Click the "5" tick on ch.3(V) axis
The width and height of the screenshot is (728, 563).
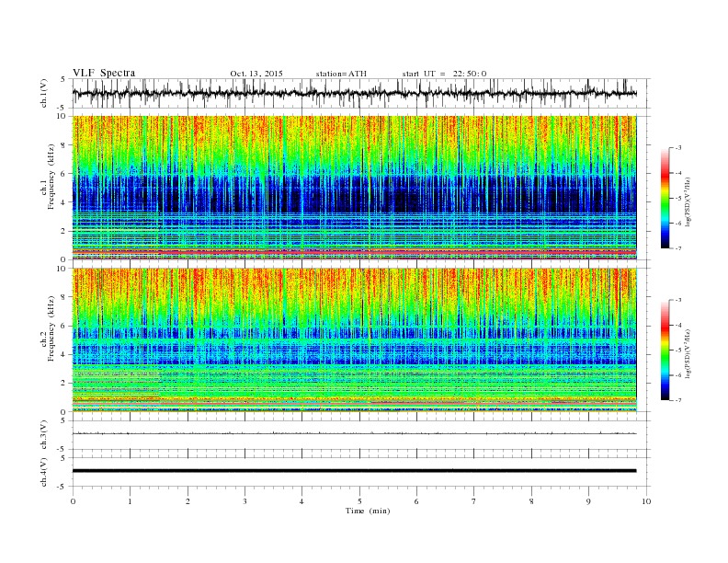coord(64,420)
